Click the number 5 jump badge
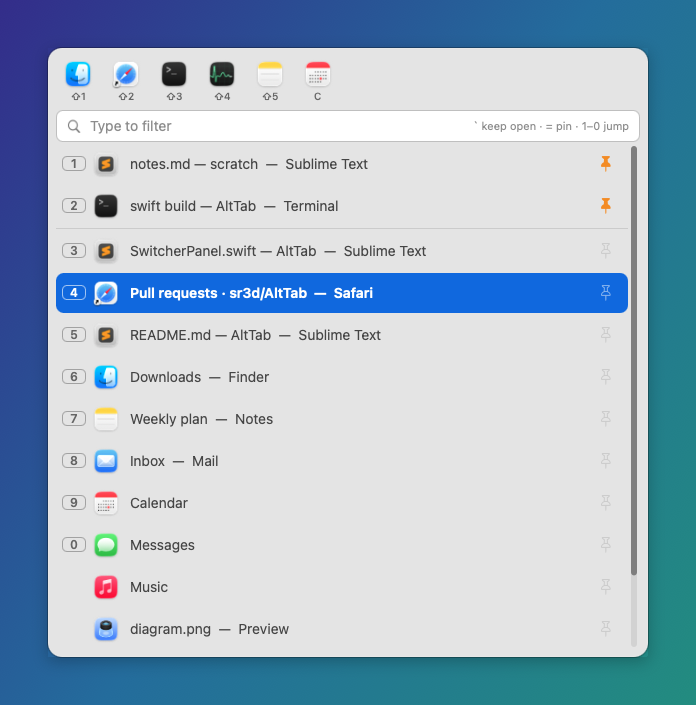The image size is (696, 705). 74,335
